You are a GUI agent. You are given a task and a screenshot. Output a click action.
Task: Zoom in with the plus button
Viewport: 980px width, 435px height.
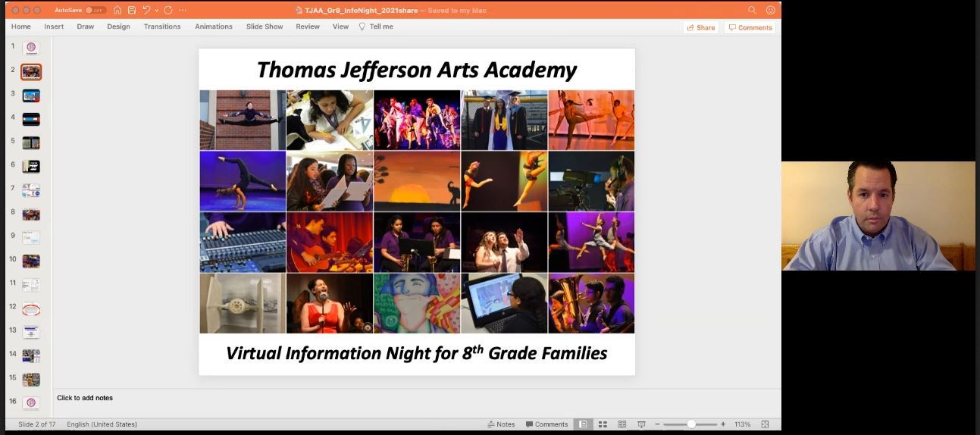723,424
